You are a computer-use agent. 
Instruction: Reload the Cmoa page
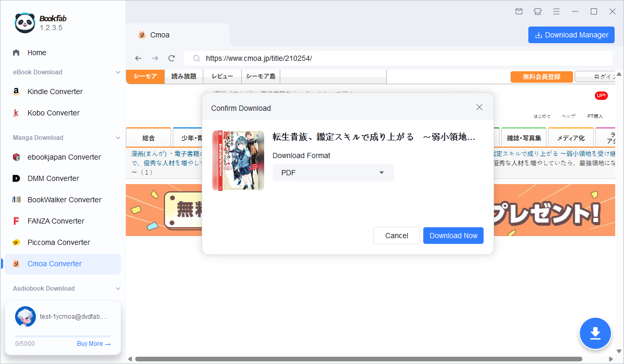point(172,58)
